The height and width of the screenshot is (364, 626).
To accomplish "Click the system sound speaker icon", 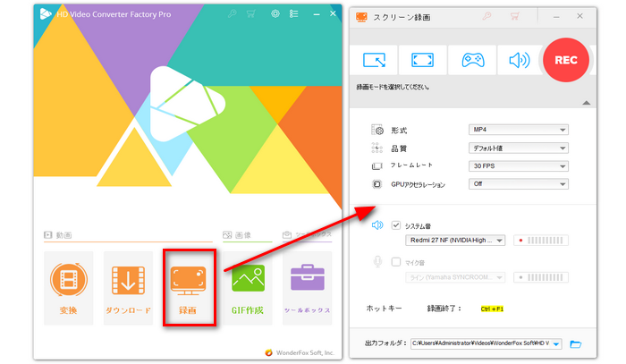I will [377, 225].
